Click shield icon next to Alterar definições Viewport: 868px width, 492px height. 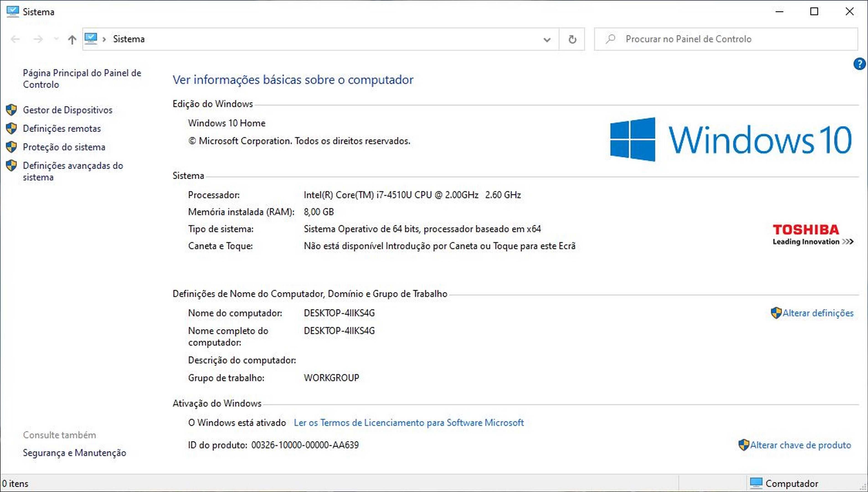pos(776,313)
